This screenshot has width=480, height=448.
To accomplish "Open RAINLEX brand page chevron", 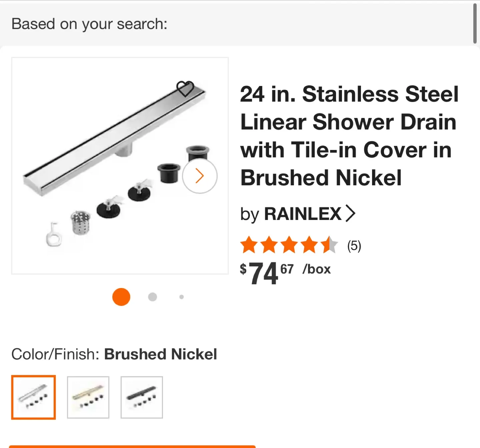I will [350, 214].
